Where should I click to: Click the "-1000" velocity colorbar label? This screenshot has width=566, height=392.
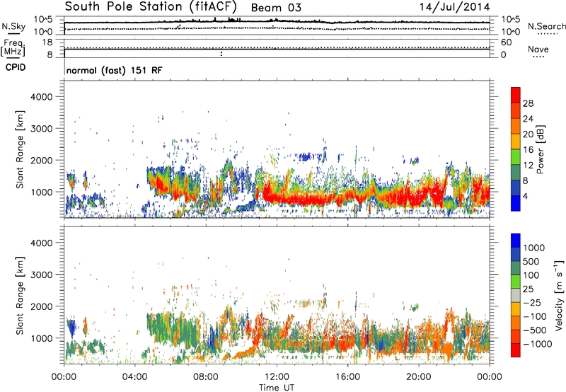pyautogui.click(x=537, y=344)
